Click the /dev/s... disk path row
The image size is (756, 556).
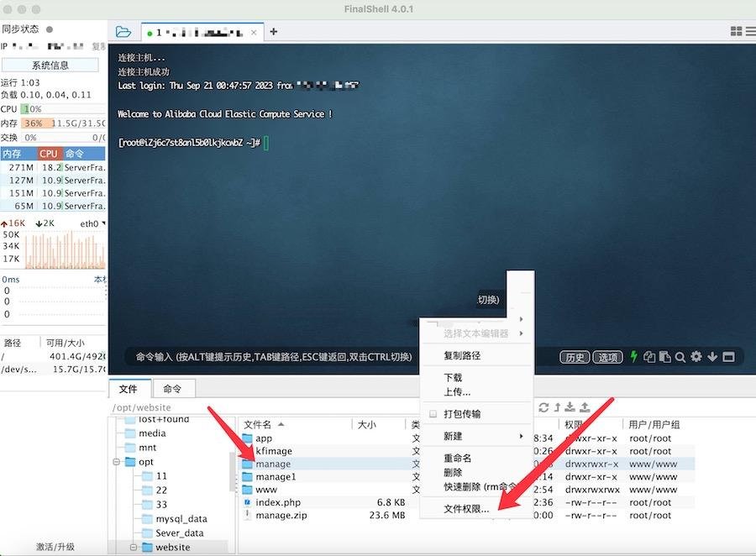point(53,370)
